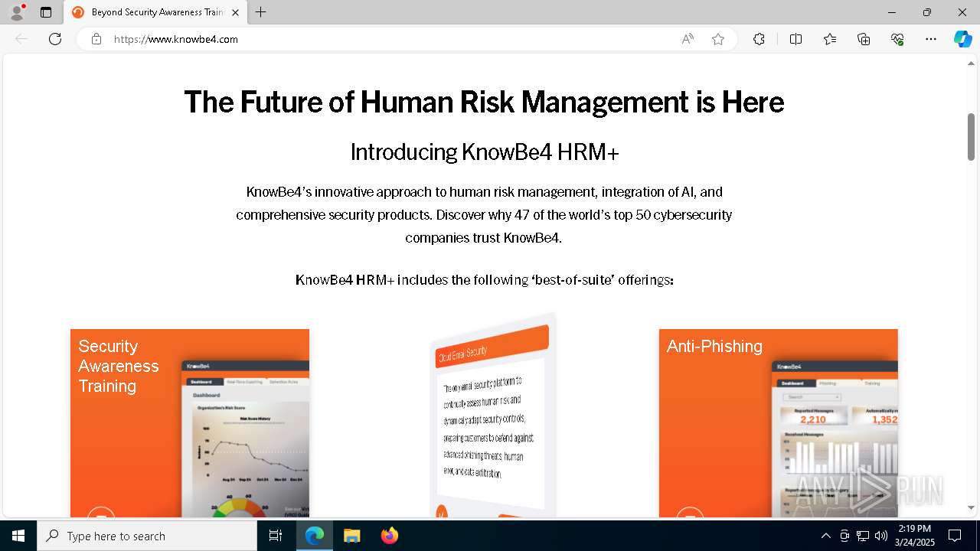Open the Extensions puzzle icon
980x551 pixels.
(x=759, y=39)
